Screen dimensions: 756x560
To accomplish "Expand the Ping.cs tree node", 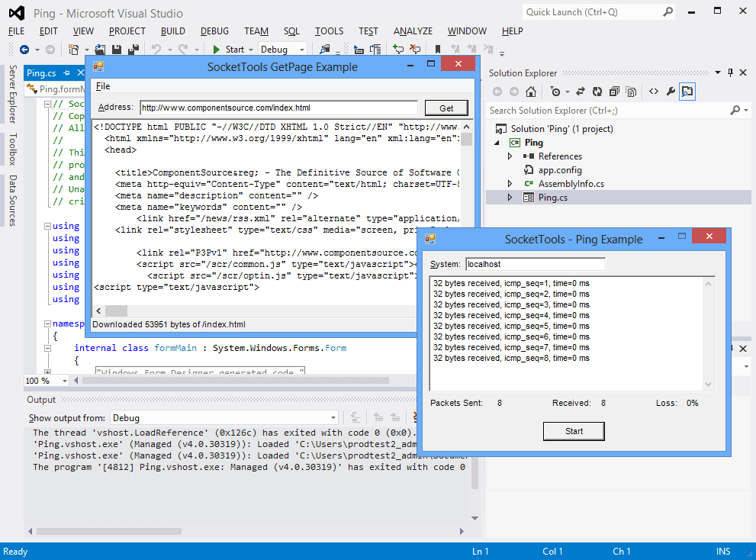I will [x=510, y=198].
